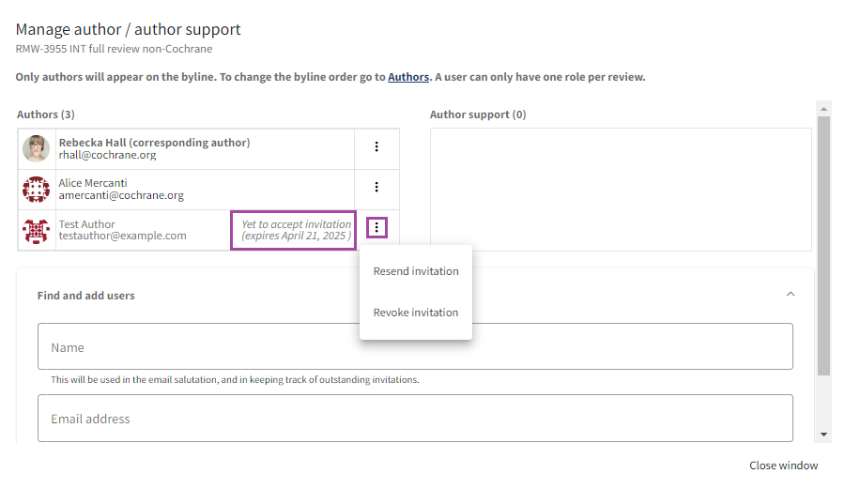Viewport: 845px width, 504px height.
Task: Open Rebecka Hall's three-dot options menu
Action: tap(376, 147)
